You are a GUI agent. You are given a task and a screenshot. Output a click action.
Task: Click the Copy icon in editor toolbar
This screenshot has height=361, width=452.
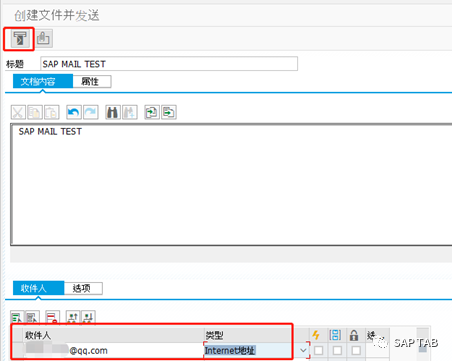[x=35, y=113]
